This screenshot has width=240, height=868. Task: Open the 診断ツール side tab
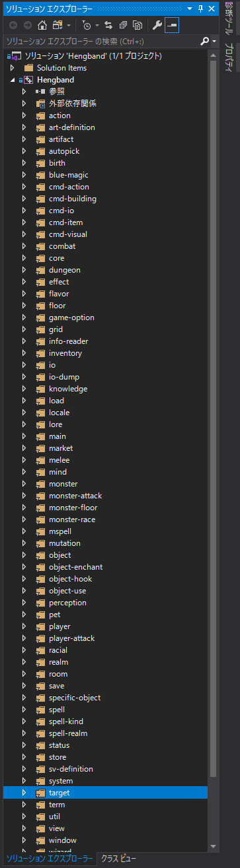(x=228, y=18)
